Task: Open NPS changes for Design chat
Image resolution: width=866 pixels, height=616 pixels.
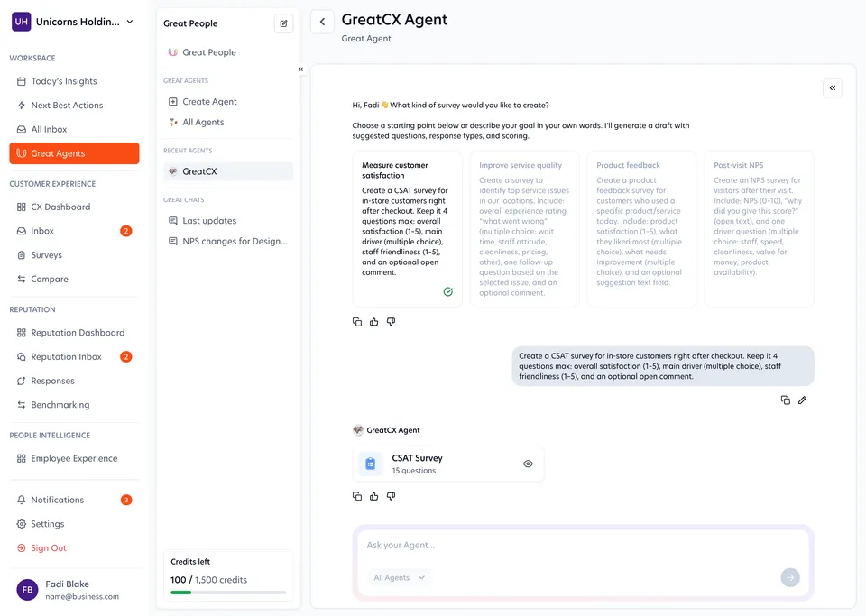Action: pos(228,241)
